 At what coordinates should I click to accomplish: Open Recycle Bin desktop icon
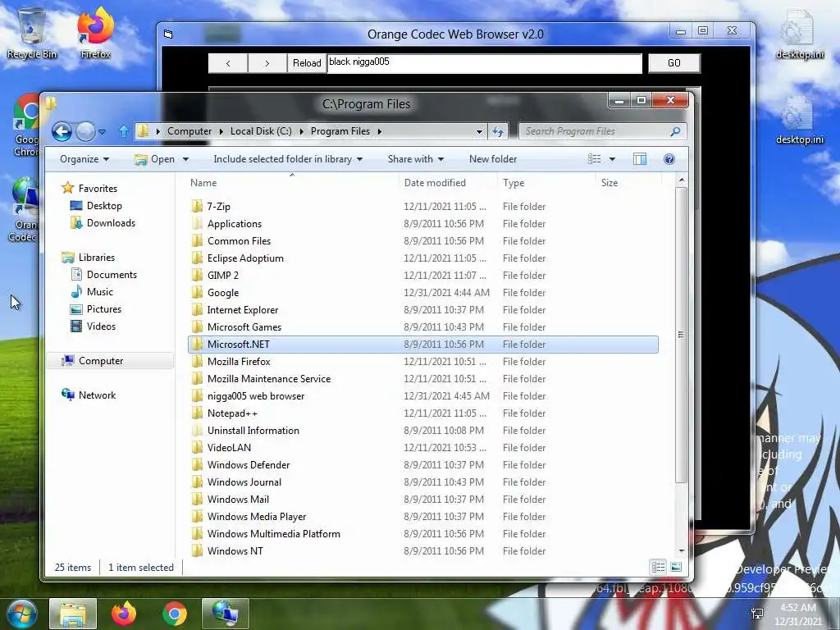click(x=32, y=34)
